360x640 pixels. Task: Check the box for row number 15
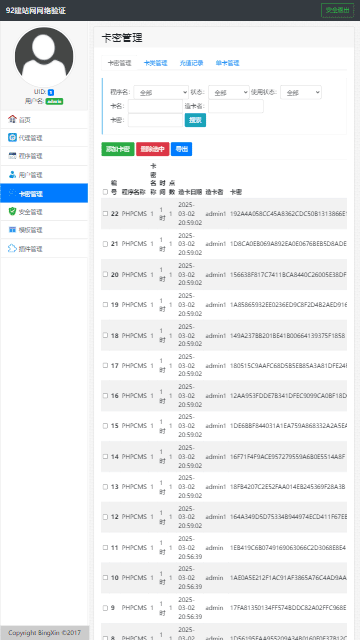[105, 426]
